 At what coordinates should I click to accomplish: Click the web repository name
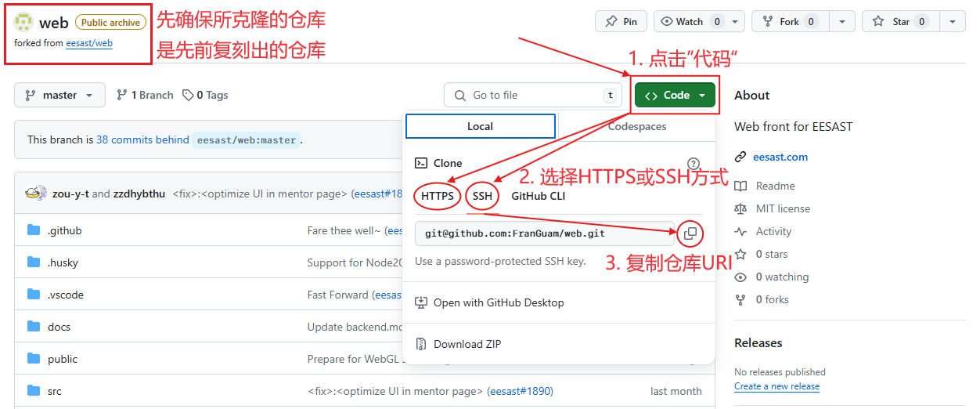click(54, 23)
